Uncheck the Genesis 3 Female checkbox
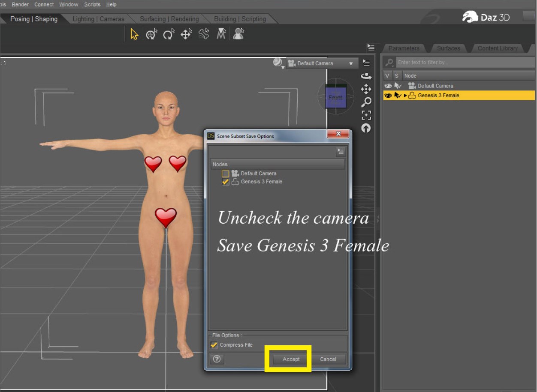Image resolution: width=537 pixels, height=392 pixels. 225,182
